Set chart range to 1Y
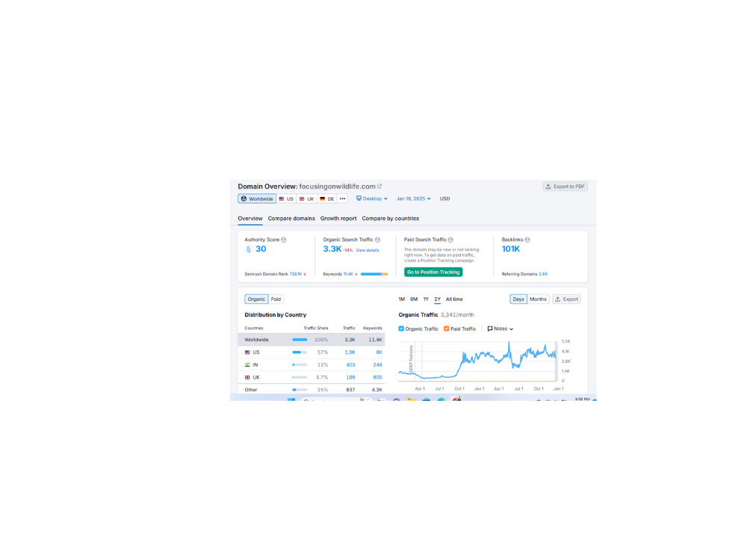Screen dimensions: 747x560 coord(426,299)
